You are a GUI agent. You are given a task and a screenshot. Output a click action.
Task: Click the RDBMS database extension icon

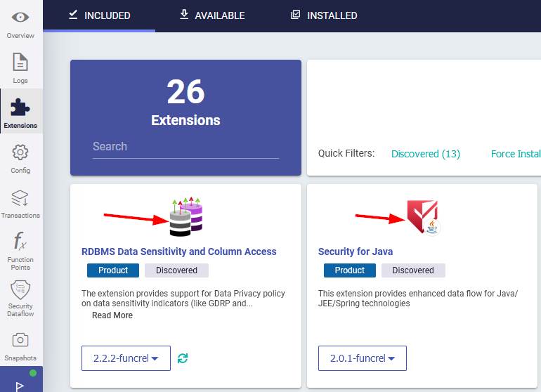tap(185, 217)
